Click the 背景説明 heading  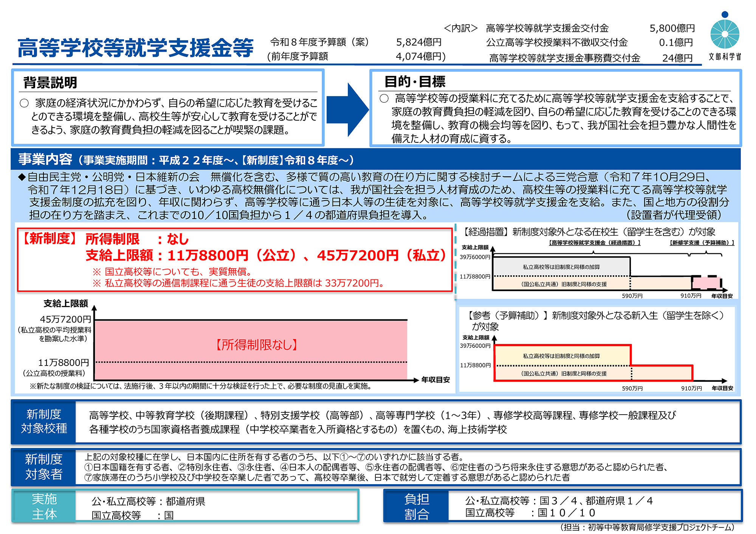pyautogui.click(x=50, y=82)
